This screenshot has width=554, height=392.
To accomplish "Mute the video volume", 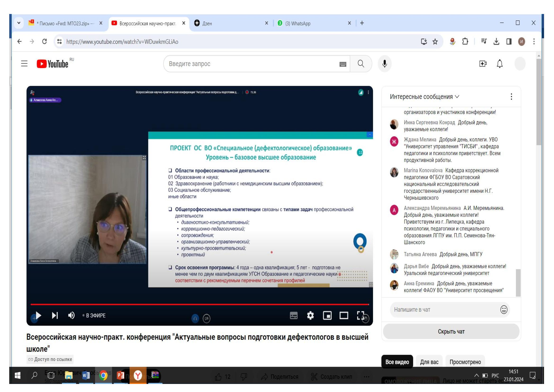I will pos(71,315).
